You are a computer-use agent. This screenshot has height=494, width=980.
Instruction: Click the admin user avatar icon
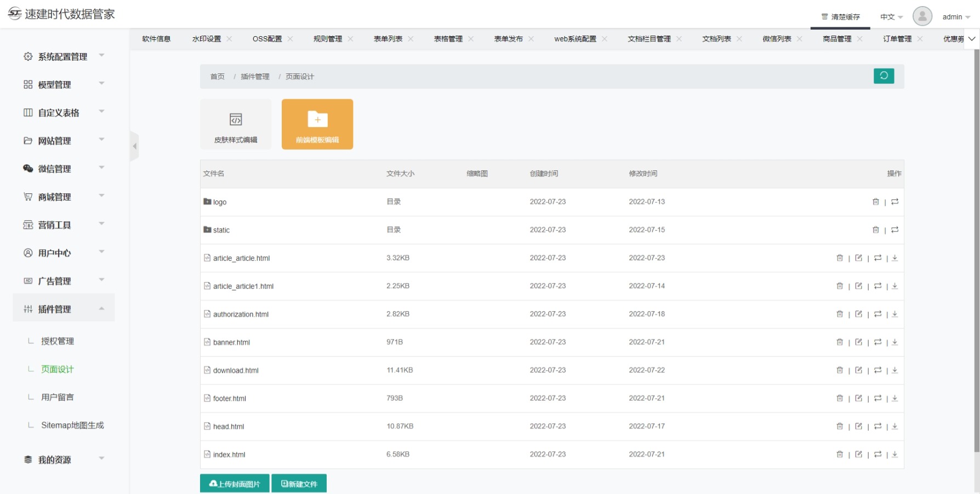click(x=922, y=16)
